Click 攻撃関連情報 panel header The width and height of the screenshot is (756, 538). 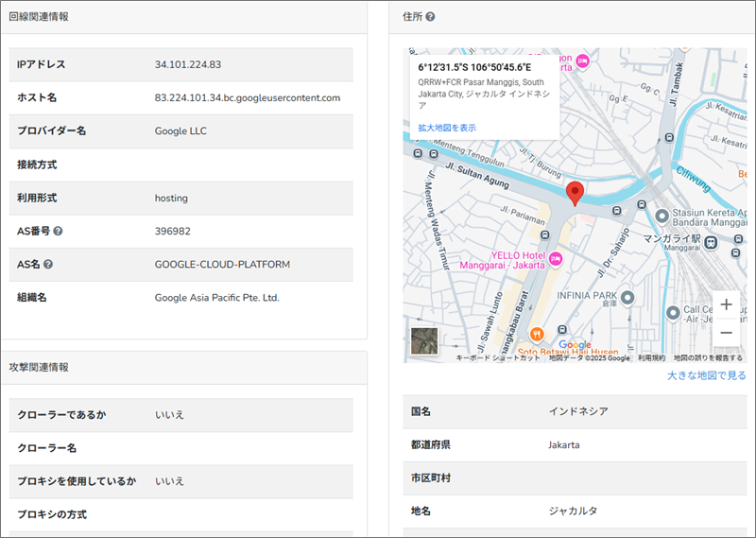(x=184, y=368)
